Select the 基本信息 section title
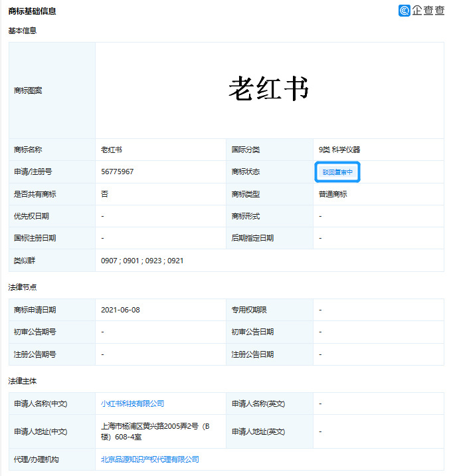 click(23, 31)
